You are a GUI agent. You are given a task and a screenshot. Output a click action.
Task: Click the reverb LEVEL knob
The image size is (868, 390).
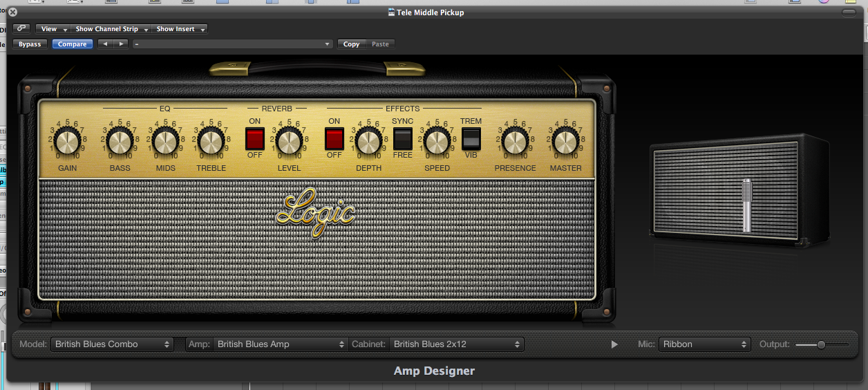click(289, 141)
